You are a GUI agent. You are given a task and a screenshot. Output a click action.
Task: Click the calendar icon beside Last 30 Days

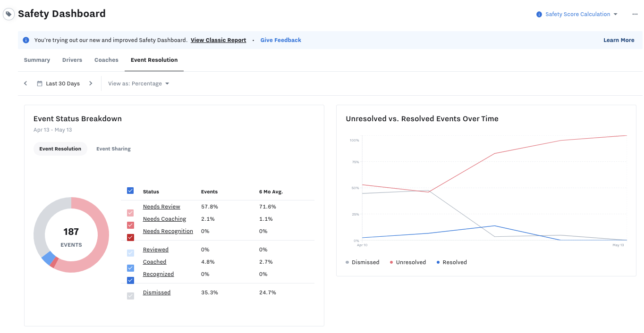[x=40, y=83]
